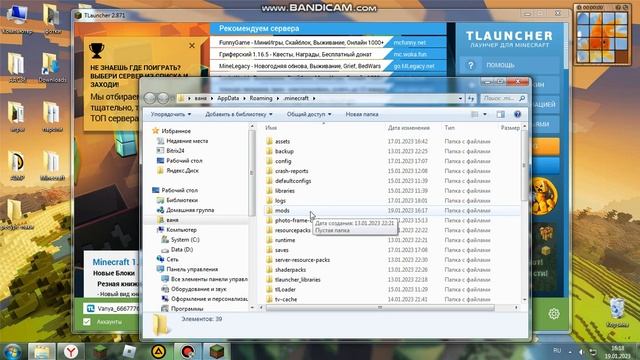Select the libraries folder
The height and width of the screenshot is (360, 640).
(x=284, y=191)
